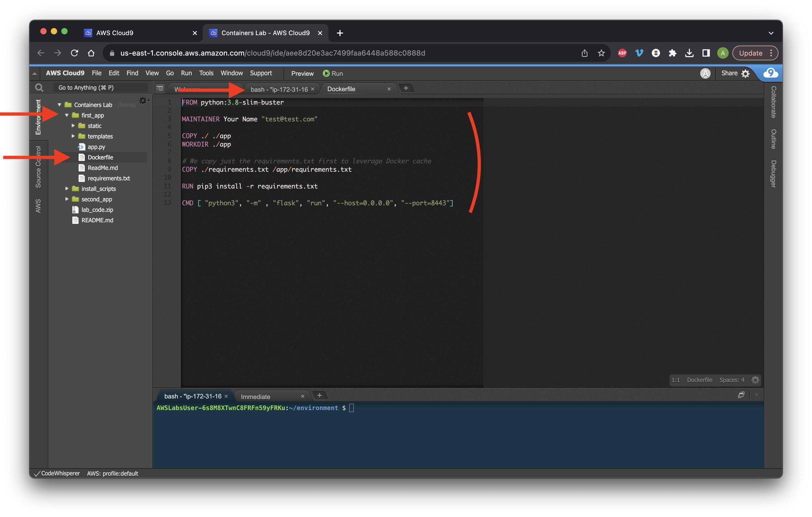Select lab_code.zip file

(x=97, y=209)
